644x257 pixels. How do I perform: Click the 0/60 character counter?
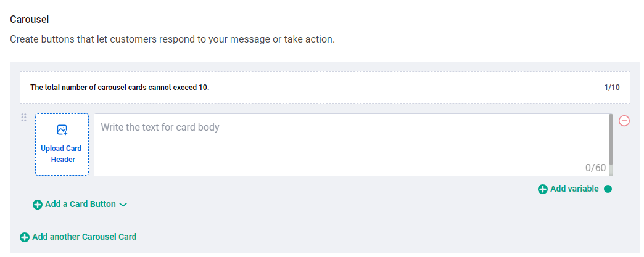tap(595, 168)
